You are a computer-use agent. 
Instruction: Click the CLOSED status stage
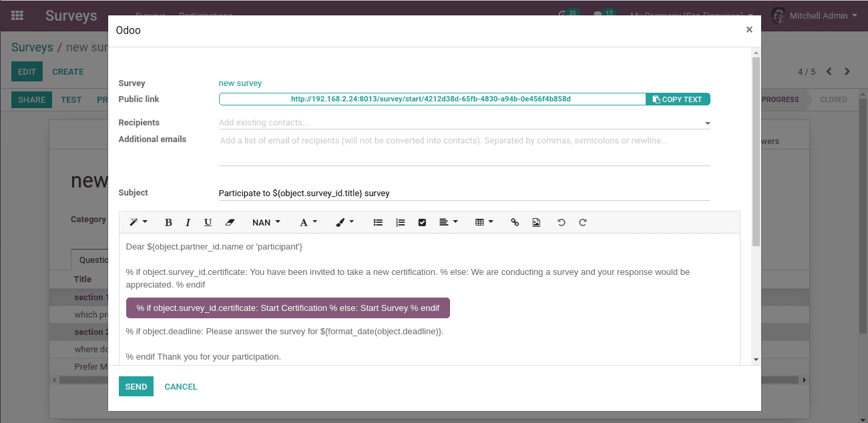pos(833,99)
